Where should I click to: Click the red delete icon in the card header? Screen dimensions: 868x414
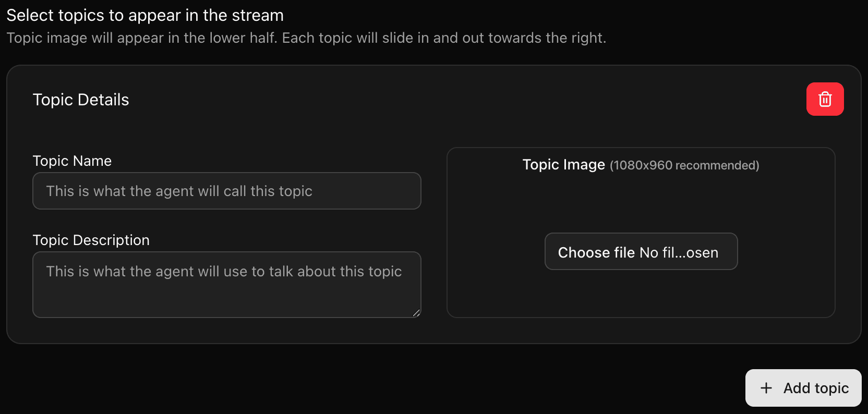[825, 99]
